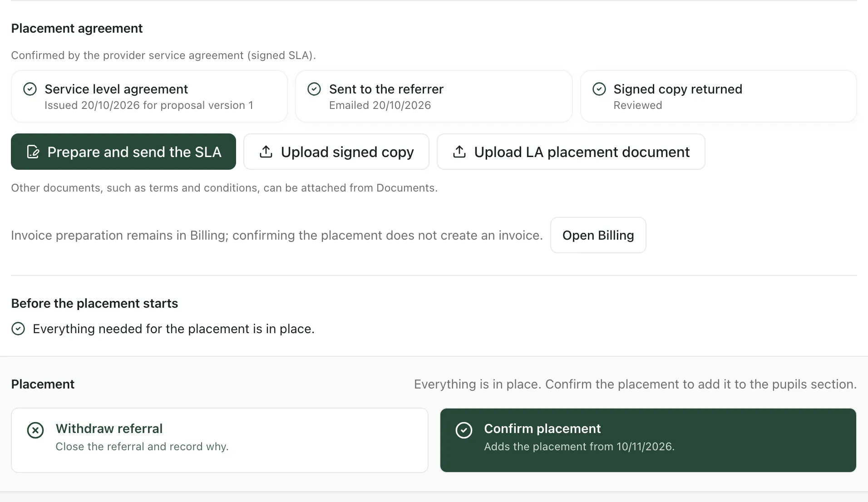This screenshot has width=868, height=502.
Task: Prepare and send the SLA
Action: tap(123, 152)
